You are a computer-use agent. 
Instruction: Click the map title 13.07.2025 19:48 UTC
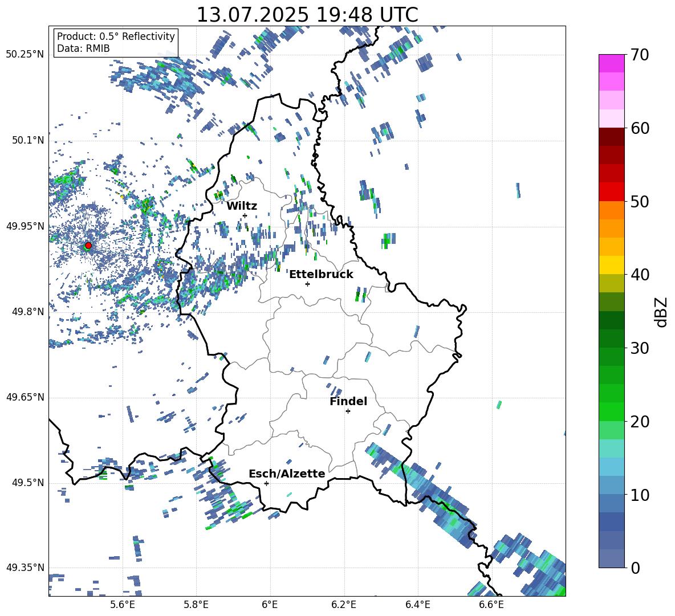pyautogui.click(x=307, y=14)
